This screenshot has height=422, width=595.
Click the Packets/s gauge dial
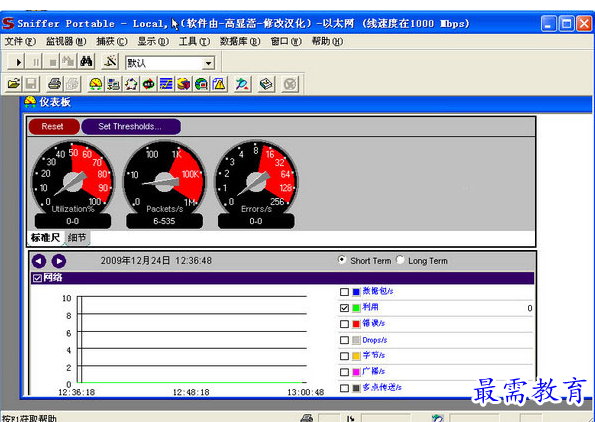pos(164,181)
